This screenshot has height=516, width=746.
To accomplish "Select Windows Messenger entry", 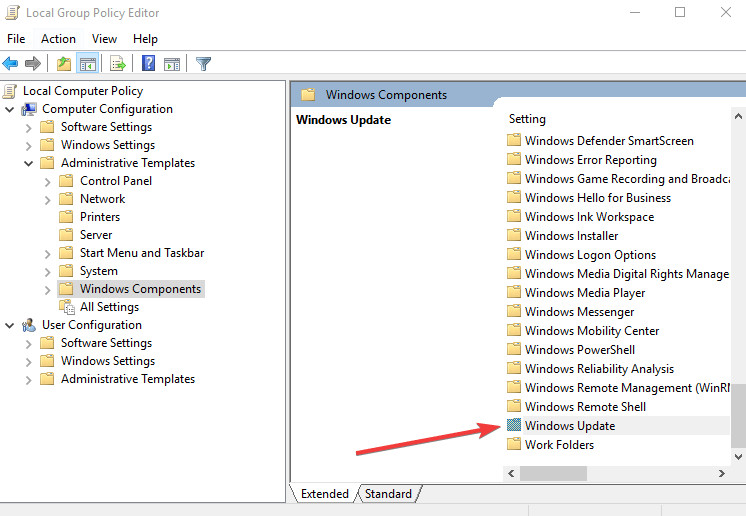I will [579, 312].
